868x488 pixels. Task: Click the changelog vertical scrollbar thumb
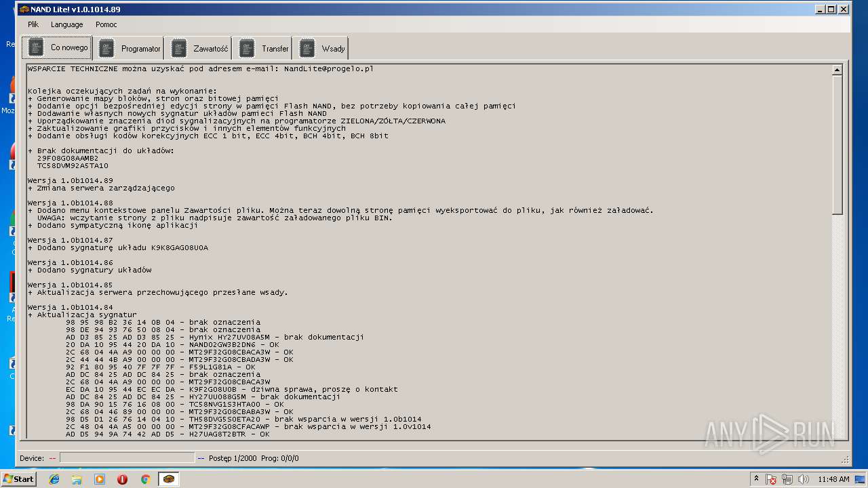(837, 145)
